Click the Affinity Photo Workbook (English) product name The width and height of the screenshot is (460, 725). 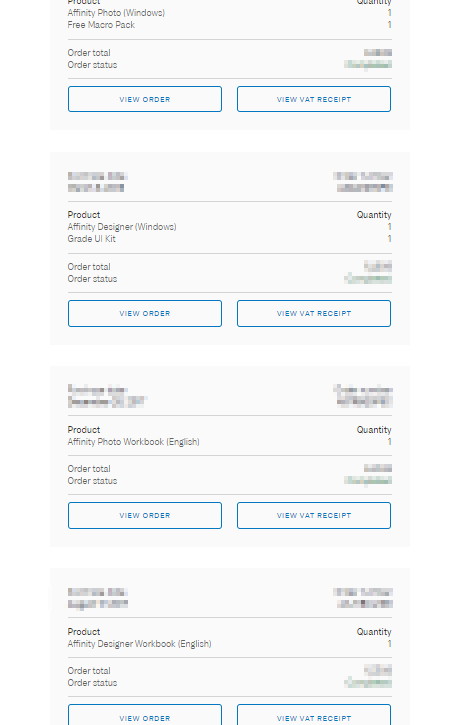[134, 442]
